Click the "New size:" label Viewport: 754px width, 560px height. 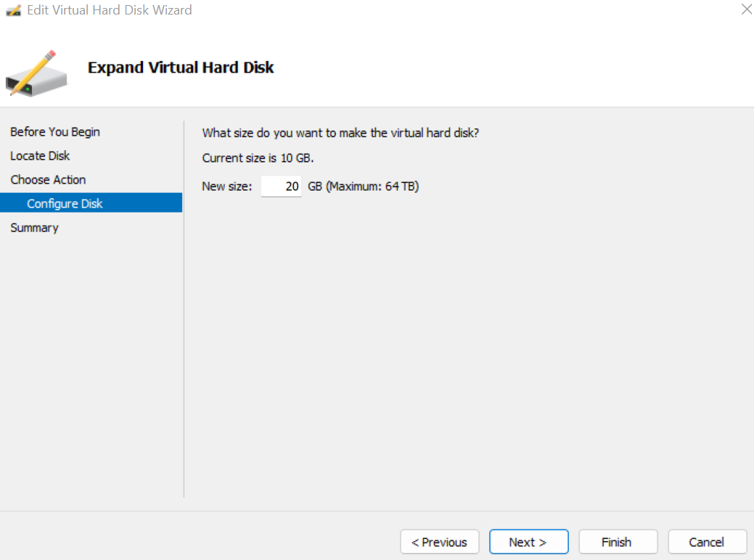(227, 186)
